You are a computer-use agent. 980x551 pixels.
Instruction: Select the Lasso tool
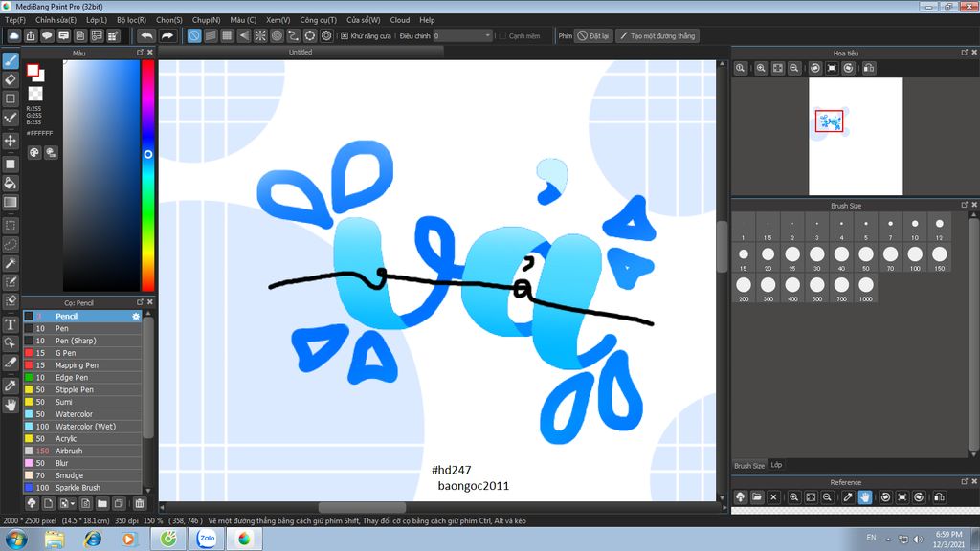11,244
